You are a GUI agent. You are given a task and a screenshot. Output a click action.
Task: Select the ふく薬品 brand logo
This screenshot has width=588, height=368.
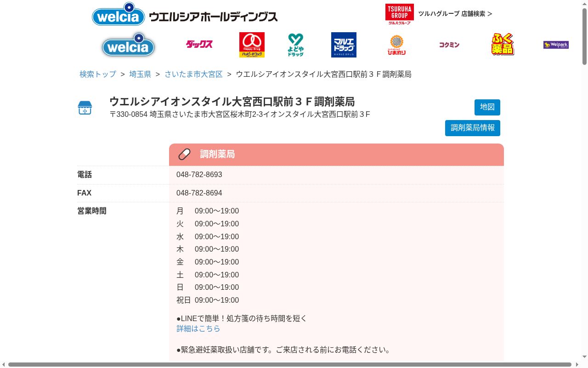point(503,45)
